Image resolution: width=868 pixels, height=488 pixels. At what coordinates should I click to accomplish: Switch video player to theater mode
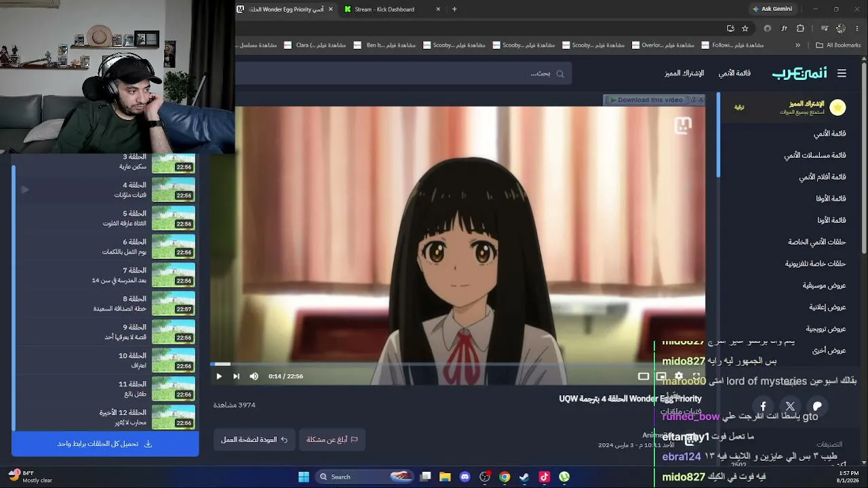pos(644,376)
